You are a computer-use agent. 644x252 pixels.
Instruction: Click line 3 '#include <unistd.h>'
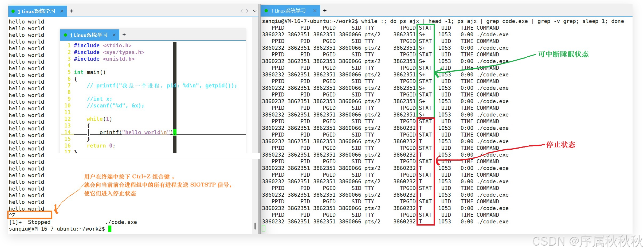104,59
